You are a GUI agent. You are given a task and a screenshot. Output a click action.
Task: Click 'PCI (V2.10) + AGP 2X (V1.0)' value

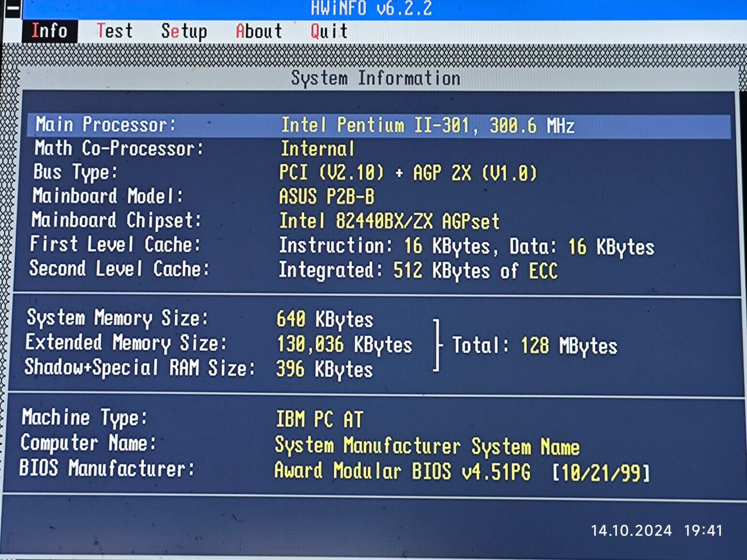coord(408,173)
